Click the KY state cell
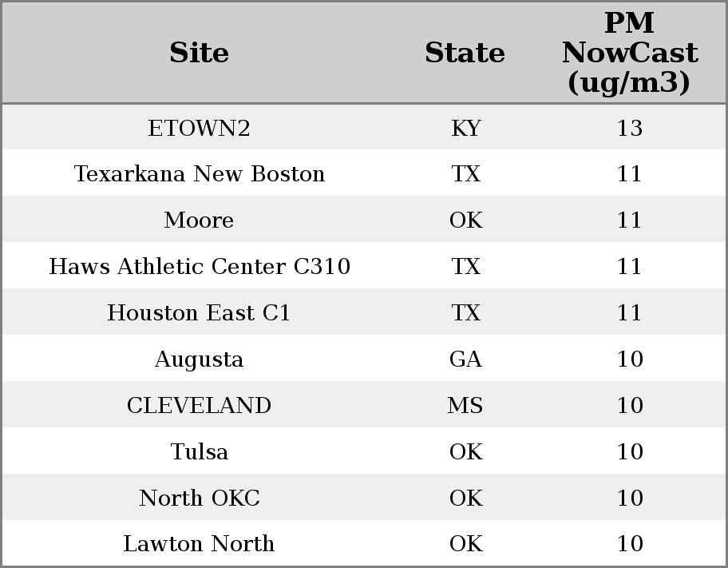Screen dimensions: 728x568 point(465,128)
